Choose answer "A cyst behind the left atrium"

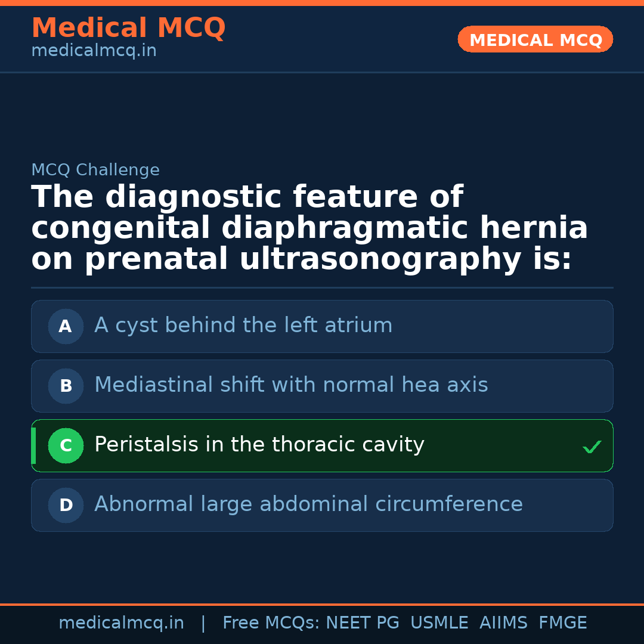click(x=243, y=326)
